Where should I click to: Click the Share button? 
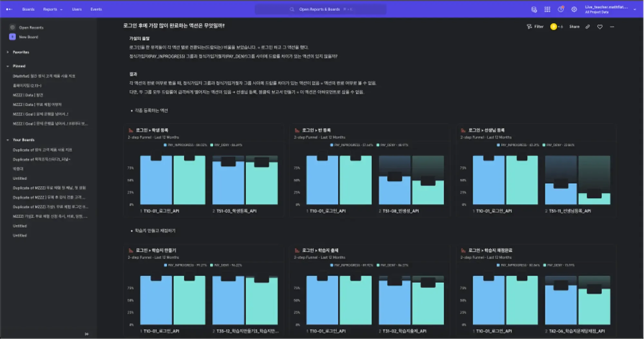pos(574,27)
